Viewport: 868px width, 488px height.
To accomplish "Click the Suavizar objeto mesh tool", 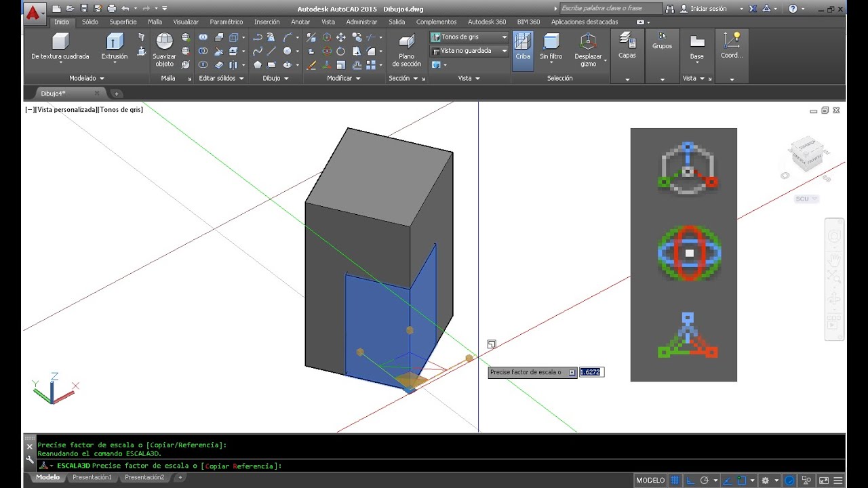I will 164,50.
